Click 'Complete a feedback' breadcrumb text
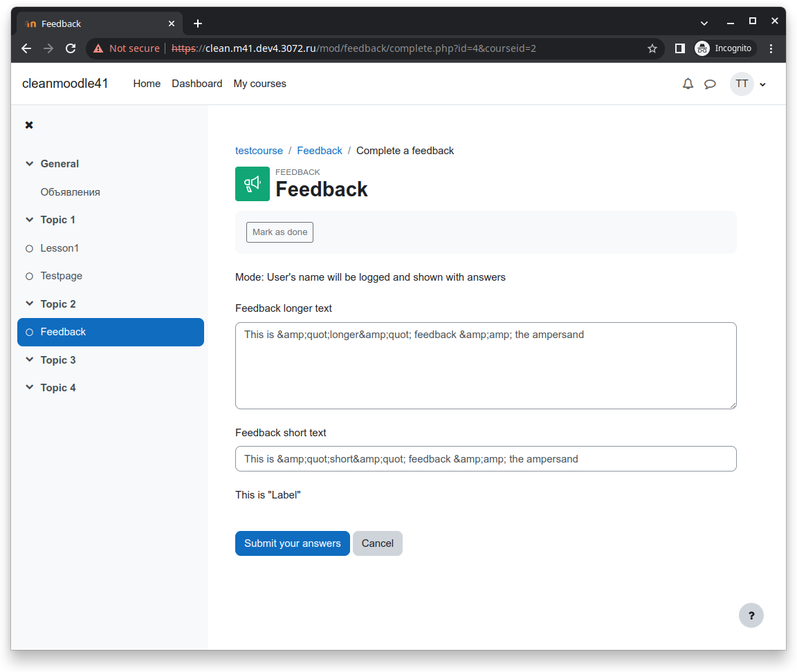Image resolution: width=797 pixels, height=672 pixels. pyautogui.click(x=405, y=151)
